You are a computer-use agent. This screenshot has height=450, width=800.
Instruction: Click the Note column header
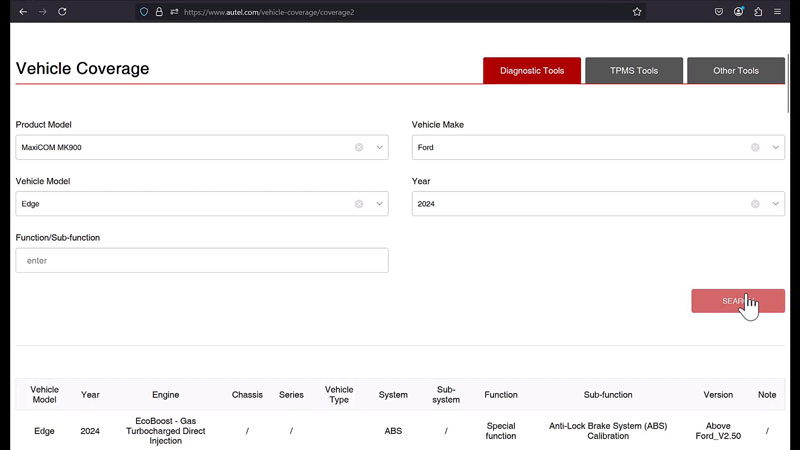coord(767,395)
